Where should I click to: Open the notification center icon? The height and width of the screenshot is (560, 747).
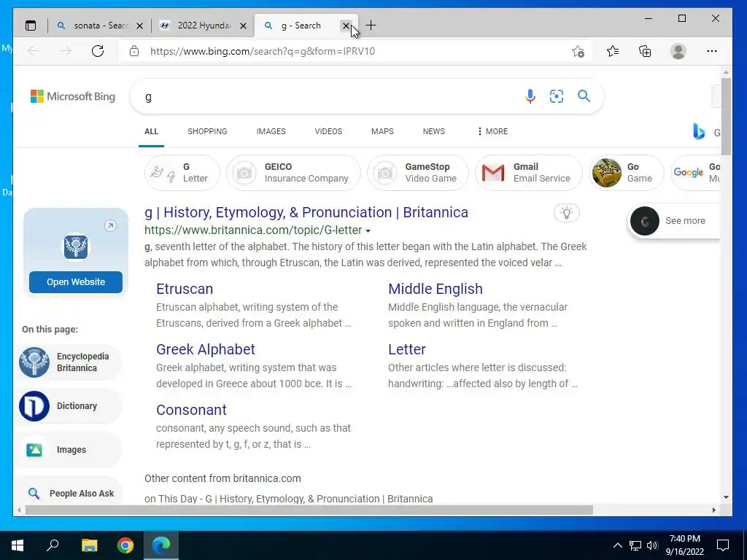click(x=723, y=545)
